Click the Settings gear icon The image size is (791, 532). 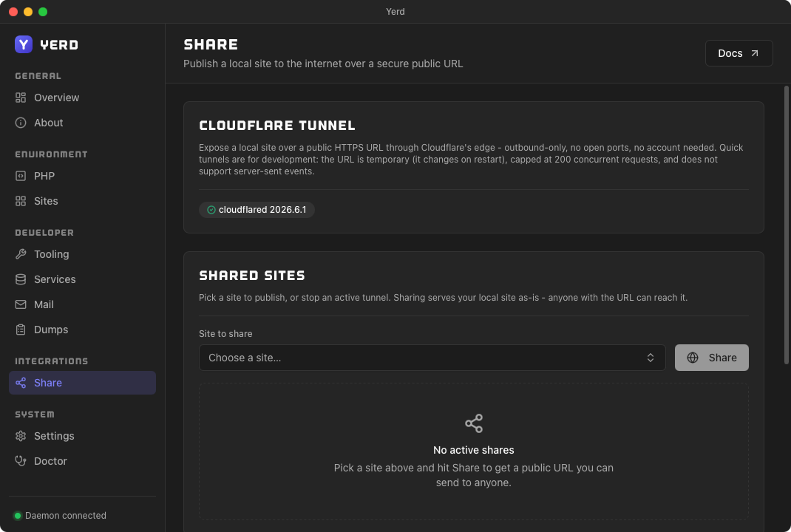point(21,436)
